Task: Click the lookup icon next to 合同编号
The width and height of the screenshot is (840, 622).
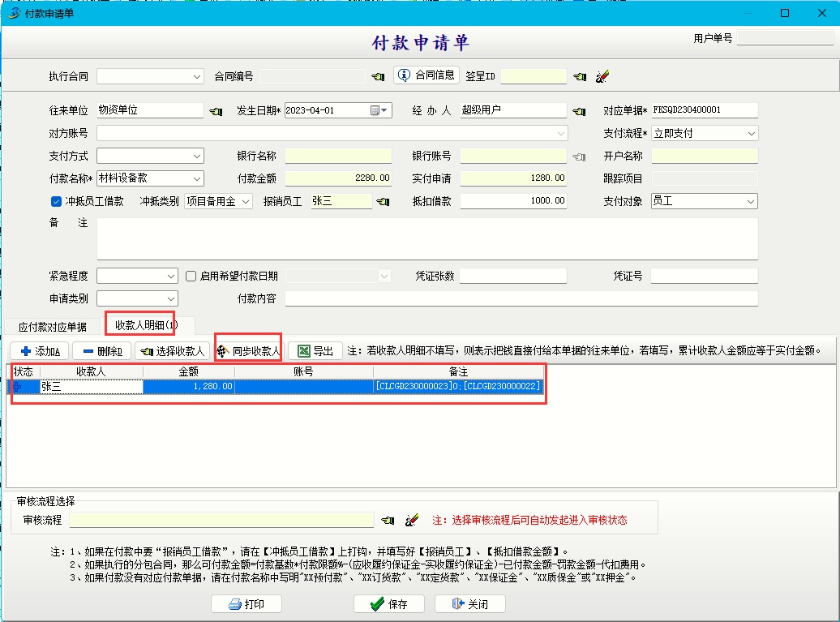Action: (x=378, y=76)
